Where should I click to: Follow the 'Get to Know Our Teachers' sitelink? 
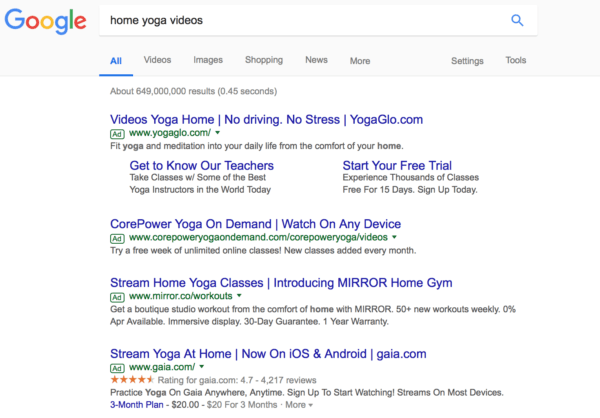click(202, 165)
